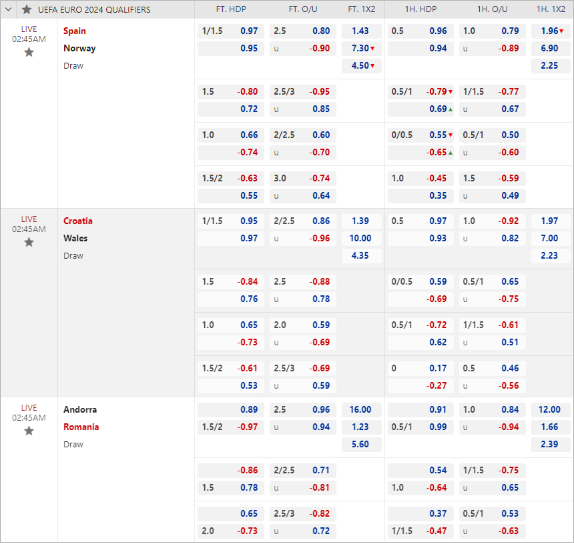Choose Croatia-Wales over 2/2.5 odds 0.86
This screenshot has height=543, width=574.
303,221
